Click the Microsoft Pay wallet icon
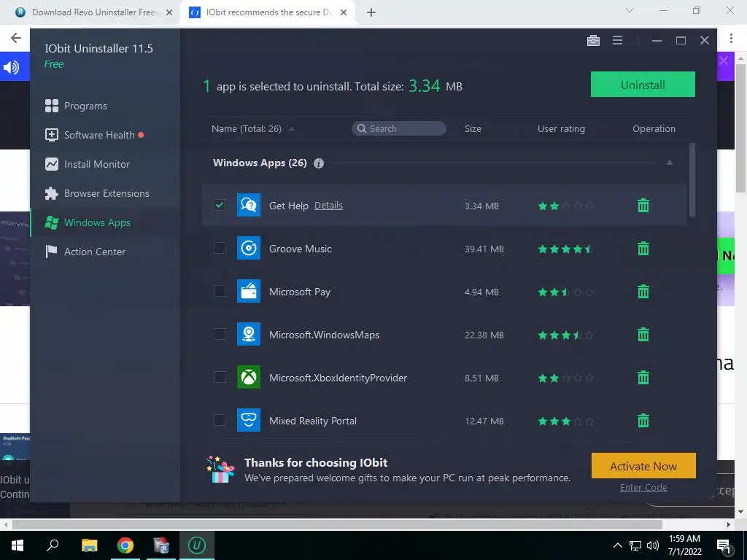747x560 pixels. 249,291
